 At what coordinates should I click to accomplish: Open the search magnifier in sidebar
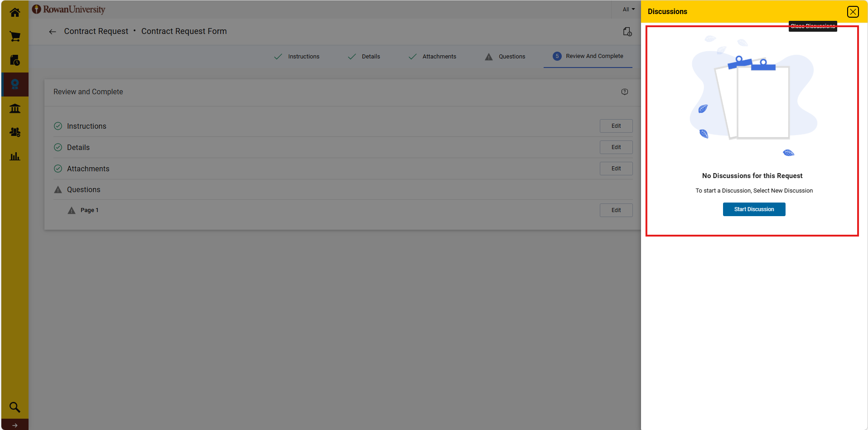[15, 407]
